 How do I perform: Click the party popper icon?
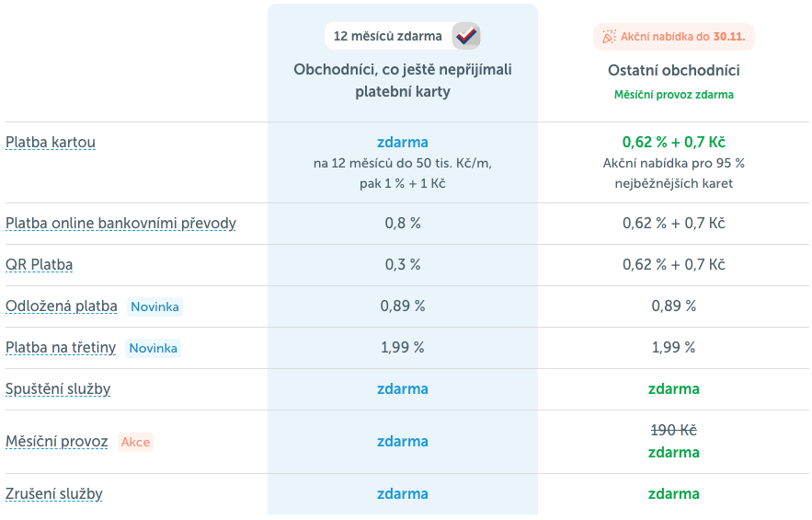(x=609, y=37)
